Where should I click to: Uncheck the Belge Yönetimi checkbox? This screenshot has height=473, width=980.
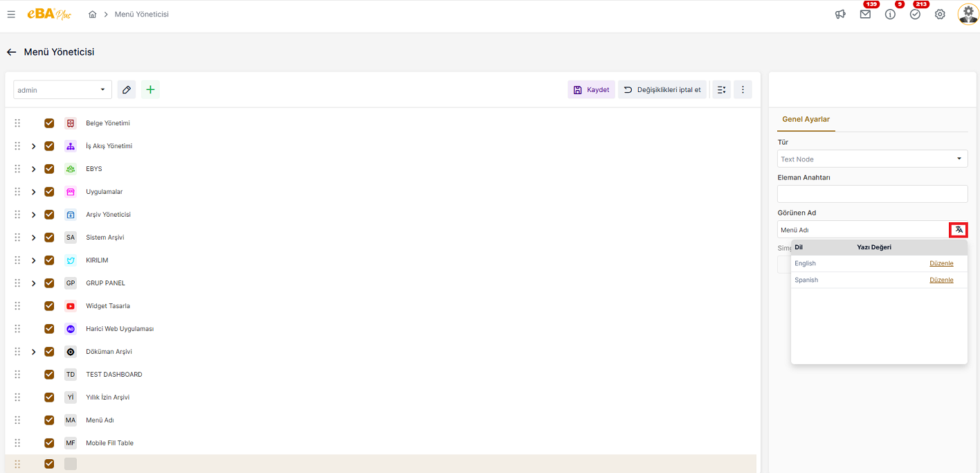tap(49, 123)
